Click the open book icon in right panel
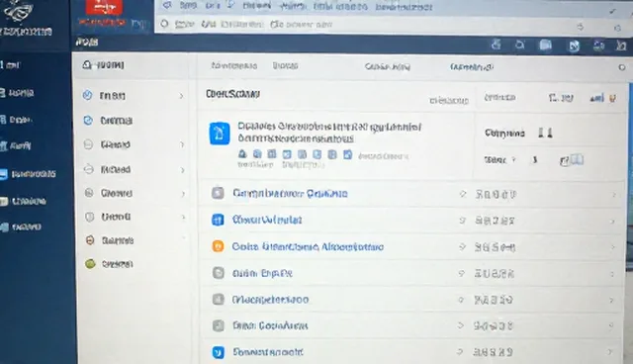The width and height of the screenshot is (633, 364). (577, 160)
